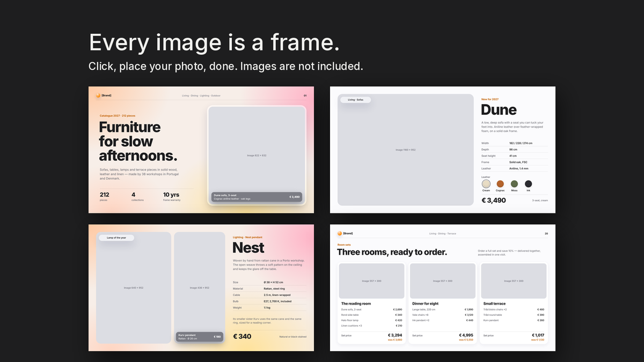Click the '€ 340' Nest price

point(242,337)
